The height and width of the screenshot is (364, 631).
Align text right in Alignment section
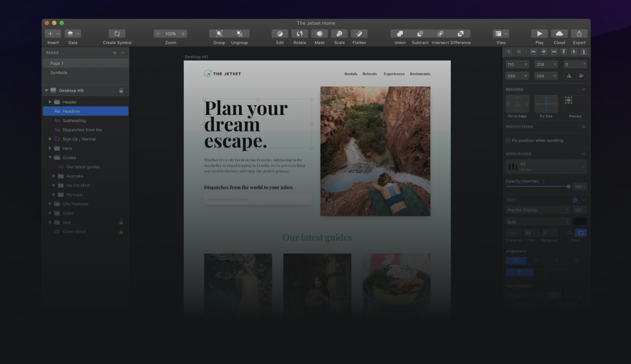pos(556,261)
